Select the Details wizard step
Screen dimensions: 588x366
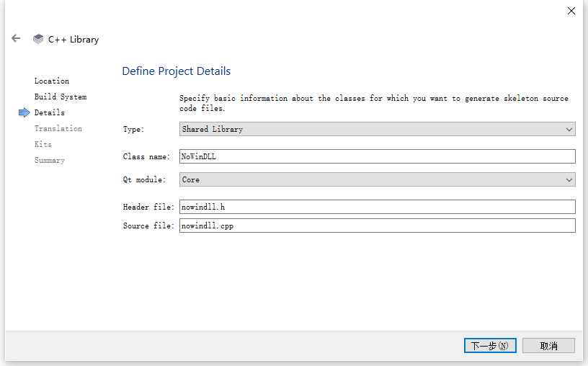tap(50, 112)
